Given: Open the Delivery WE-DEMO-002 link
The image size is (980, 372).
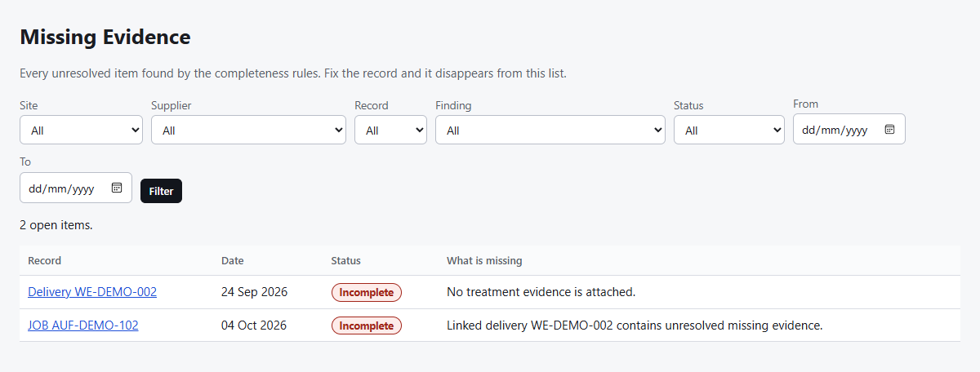Looking at the screenshot, I should point(92,292).
